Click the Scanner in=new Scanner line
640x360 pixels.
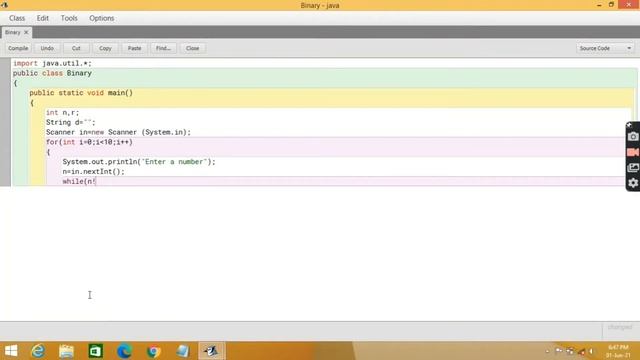(x=118, y=132)
